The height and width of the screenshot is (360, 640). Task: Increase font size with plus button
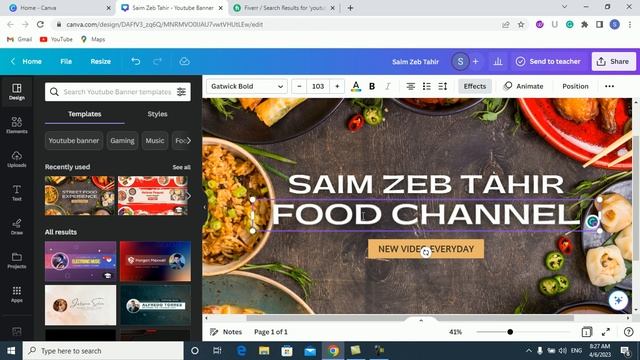pos(337,86)
